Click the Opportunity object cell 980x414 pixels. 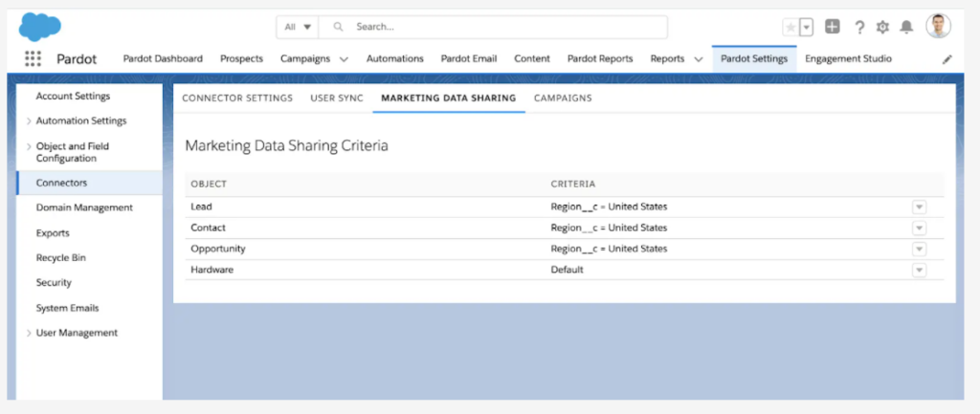218,249
